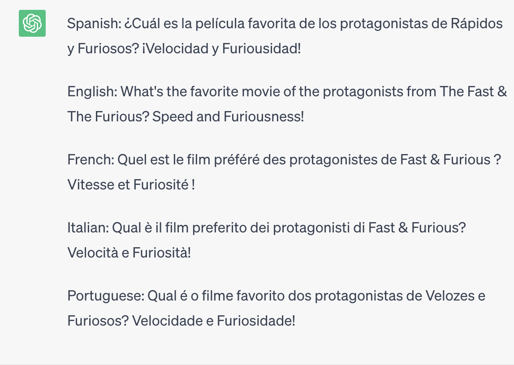The width and height of the screenshot is (514, 365).
Task: Click 'Speed and Furiousness!' punchline
Action: pos(228,117)
